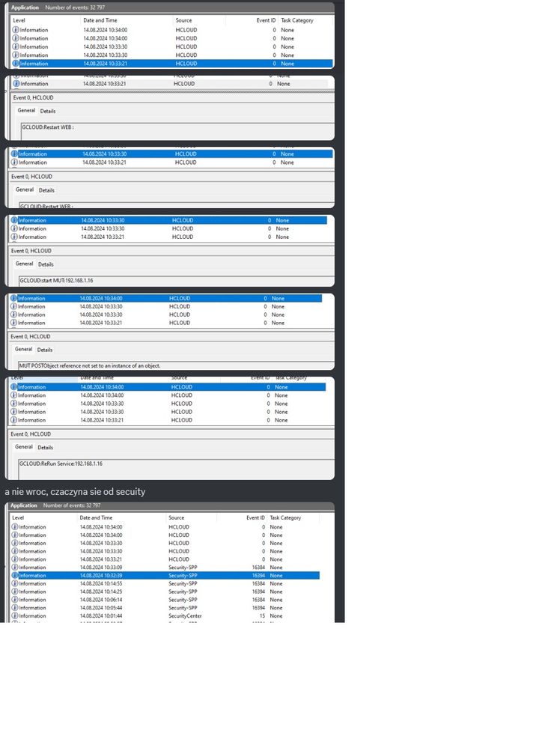Open the General tab above the MUT POSTObject message
The height and width of the screenshot is (748, 560).
point(23,349)
